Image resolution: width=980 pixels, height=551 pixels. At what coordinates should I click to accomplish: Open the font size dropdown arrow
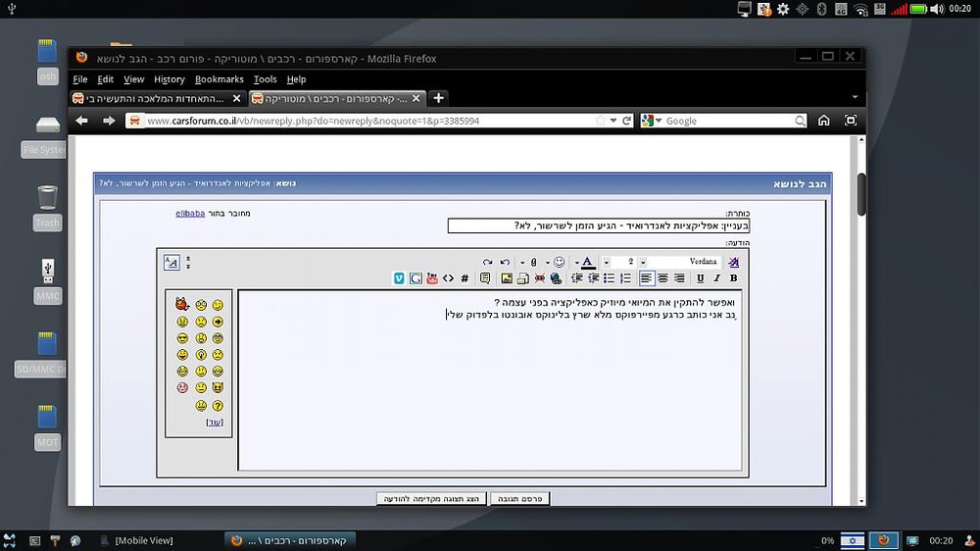coord(607,262)
